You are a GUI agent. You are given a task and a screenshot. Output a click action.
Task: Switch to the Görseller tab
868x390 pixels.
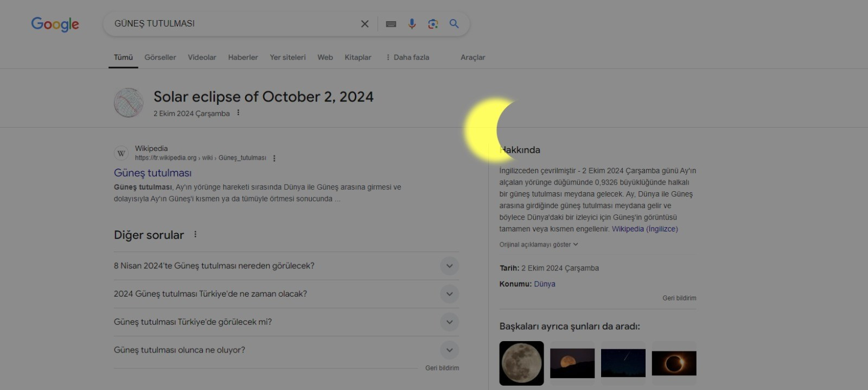coord(160,57)
